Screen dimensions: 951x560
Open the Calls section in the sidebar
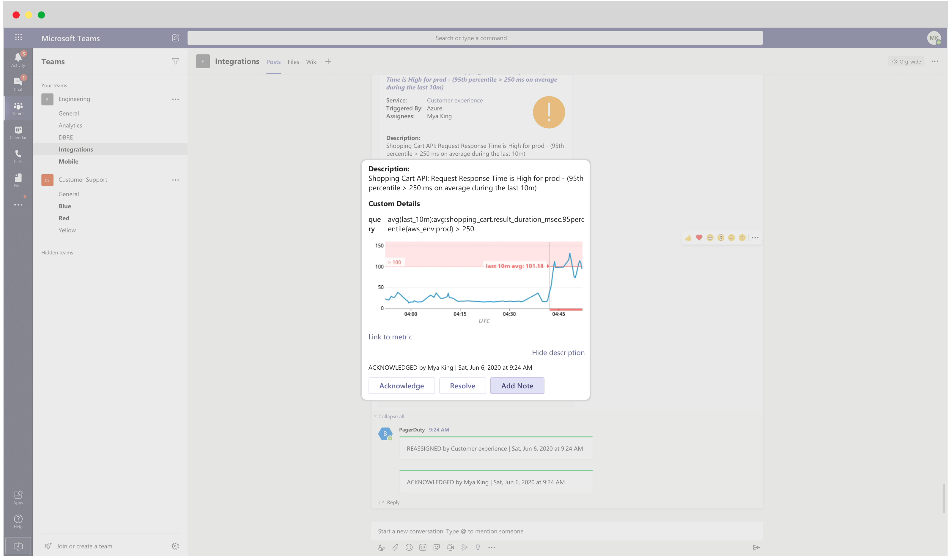point(18,156)
